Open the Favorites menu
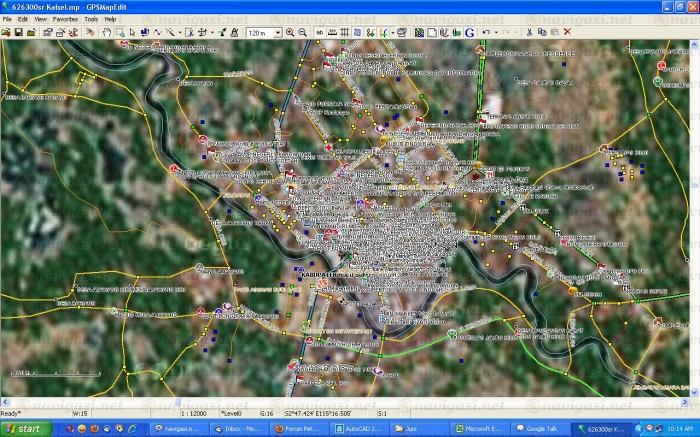The image size is (700, 437). (x=66, y=19)
